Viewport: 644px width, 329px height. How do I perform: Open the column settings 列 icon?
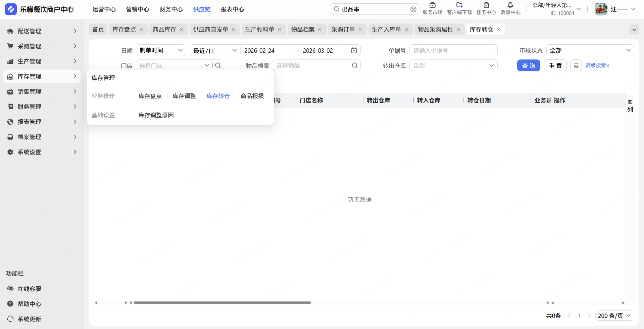pos(630,106)
